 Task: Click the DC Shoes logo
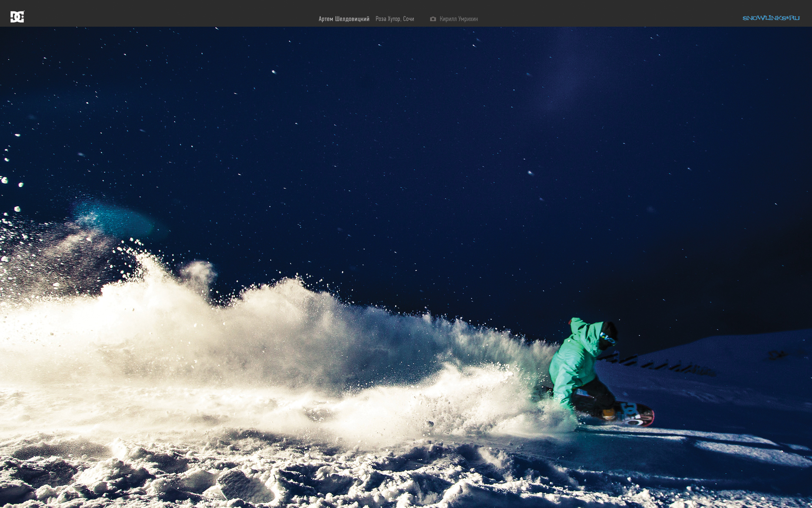click(17, 17)
